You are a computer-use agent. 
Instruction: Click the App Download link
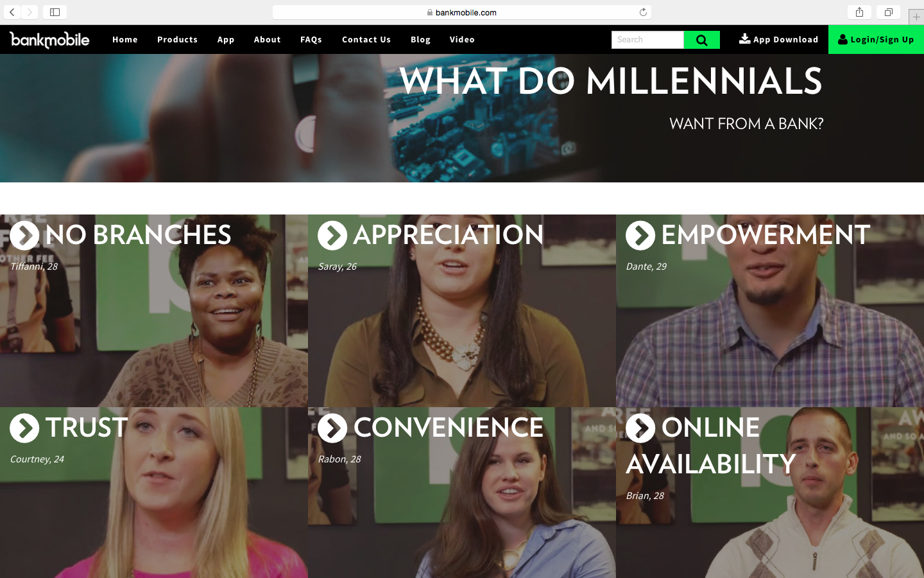[778, 40]
